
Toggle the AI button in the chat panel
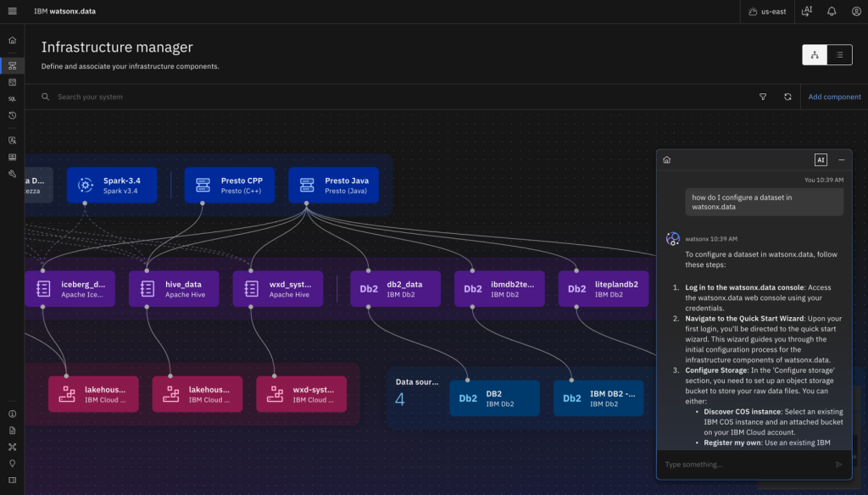821,159
